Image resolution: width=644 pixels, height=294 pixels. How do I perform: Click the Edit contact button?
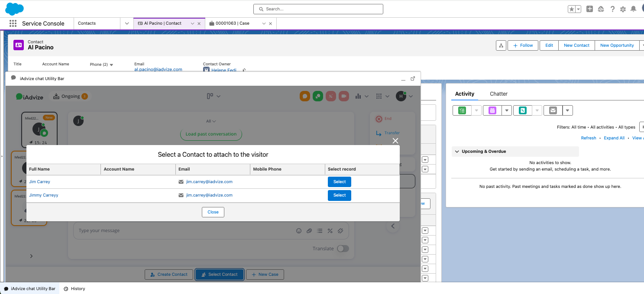pos(549,45)
